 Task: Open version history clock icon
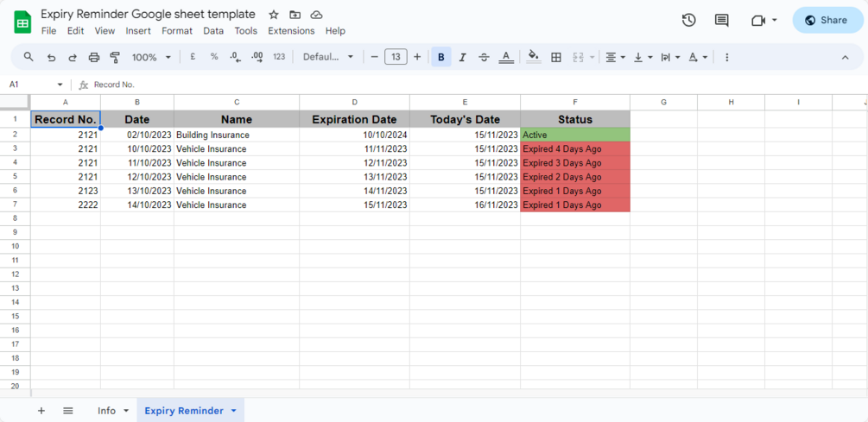(x=688, y=21)
